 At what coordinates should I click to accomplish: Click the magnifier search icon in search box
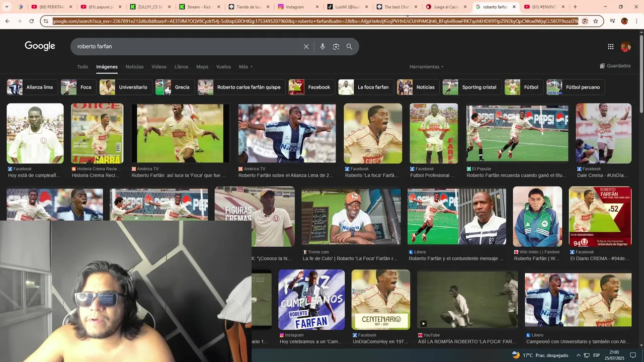349,46
